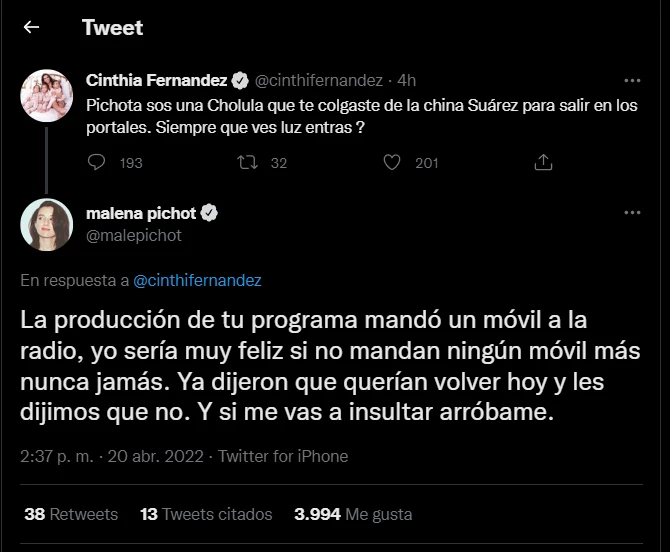The height and width of the screenshot is (552, 670).
Task: Click @cinthifernandez in the 'En respuesta a' line
Action: (197, 281)
